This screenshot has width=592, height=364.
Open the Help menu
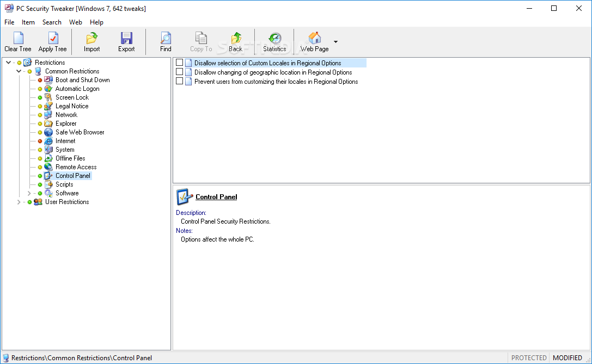click(x=96, y=22)
